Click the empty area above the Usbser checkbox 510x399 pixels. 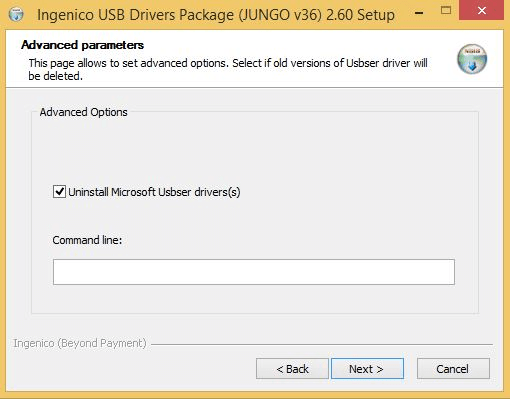pos(254,150)
